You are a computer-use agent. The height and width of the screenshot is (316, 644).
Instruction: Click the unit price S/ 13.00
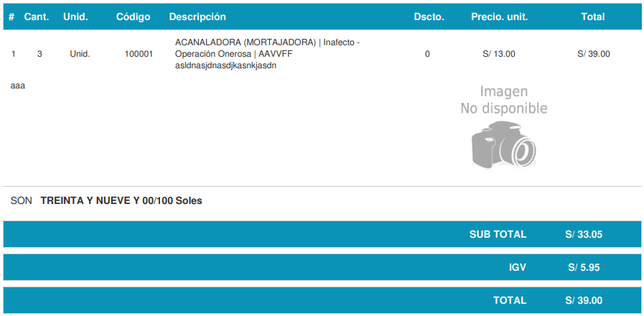click(x=499, y=54)
